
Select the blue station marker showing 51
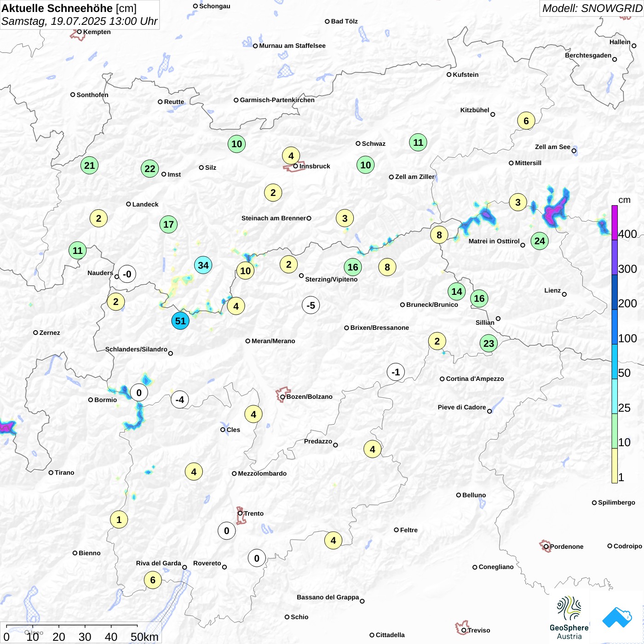pos(180,321)
